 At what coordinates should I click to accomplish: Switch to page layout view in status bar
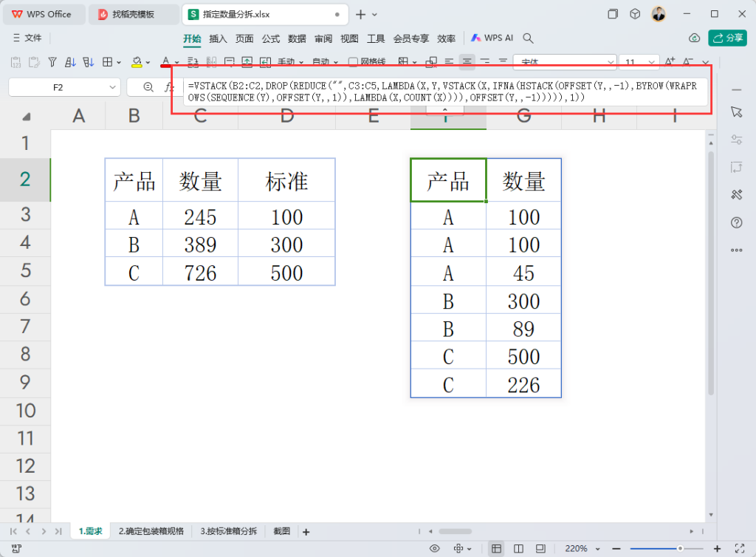click(540, 548)
